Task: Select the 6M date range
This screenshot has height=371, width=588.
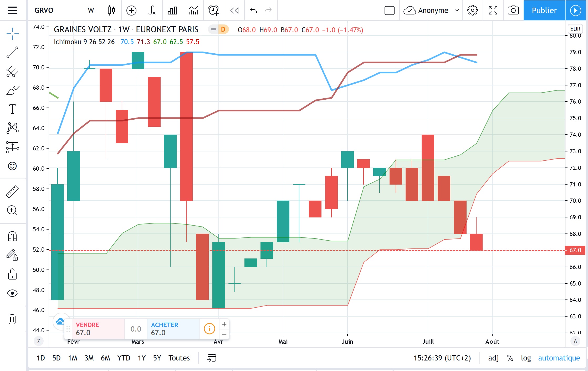Action: pos(105,358)
